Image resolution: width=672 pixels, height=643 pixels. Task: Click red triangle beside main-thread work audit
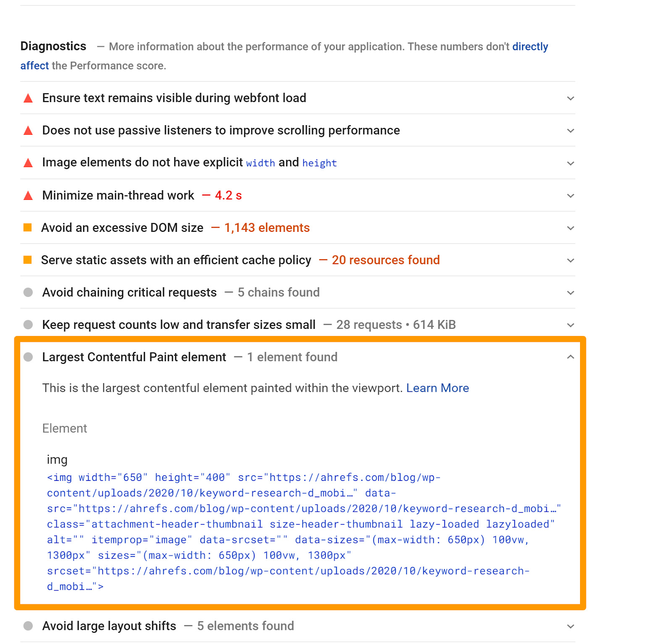(28, 196)
